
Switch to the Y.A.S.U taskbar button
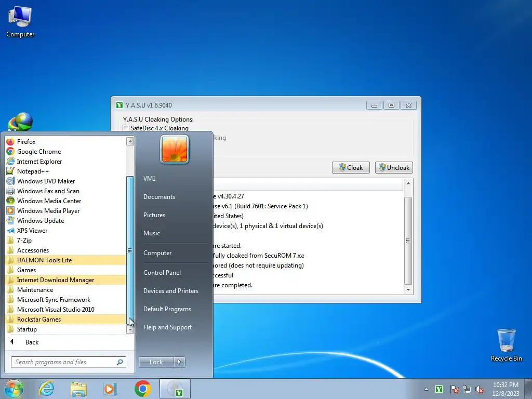tap(175, 389)
